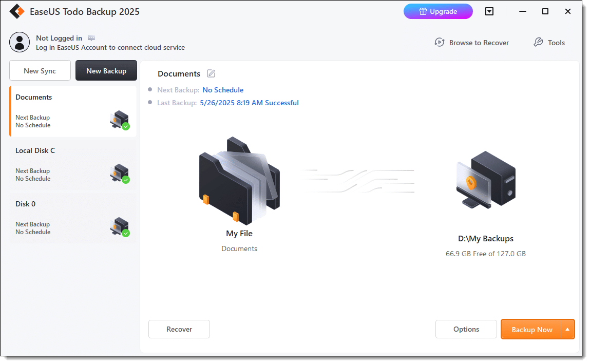Viewport: 590px width, 364px height.
Task: Click the New Sync button
Action: (x=40, y=71)
